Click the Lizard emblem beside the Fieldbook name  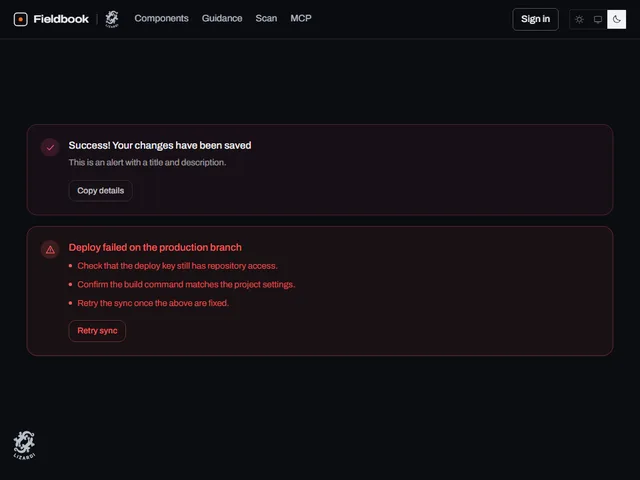pyautogui.click(x=112, y=19)
